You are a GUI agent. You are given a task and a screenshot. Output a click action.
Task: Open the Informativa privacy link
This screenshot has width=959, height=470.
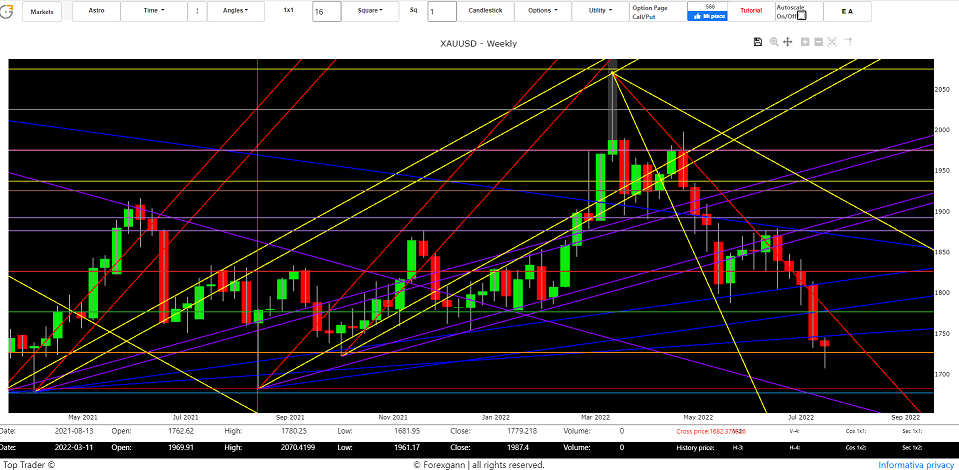pyautogui.click(x=915, y=464)
